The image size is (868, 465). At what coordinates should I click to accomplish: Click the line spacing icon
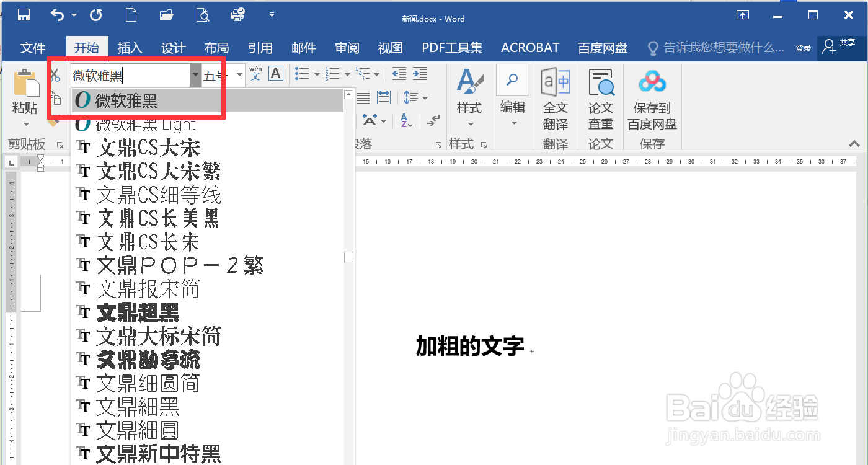pyautogui.click(x=410, y=97)
